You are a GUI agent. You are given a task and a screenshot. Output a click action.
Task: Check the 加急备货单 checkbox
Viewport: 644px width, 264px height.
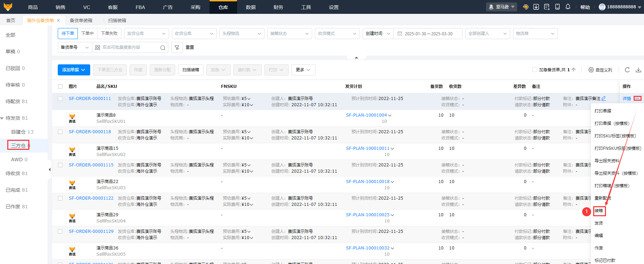point(535,70)
